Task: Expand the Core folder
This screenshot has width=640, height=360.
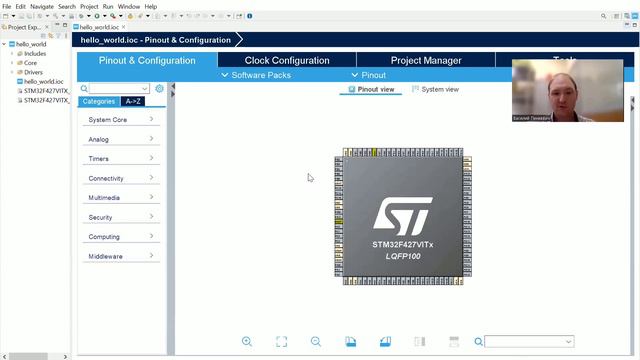Action: point(12,63)
